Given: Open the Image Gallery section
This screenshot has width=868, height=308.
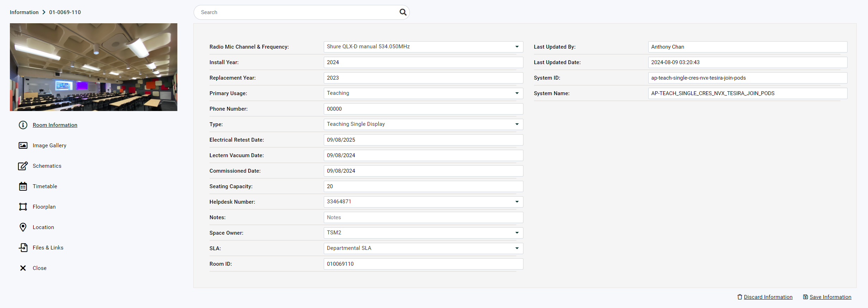Looking at the screenshot, I should [49, 146].
